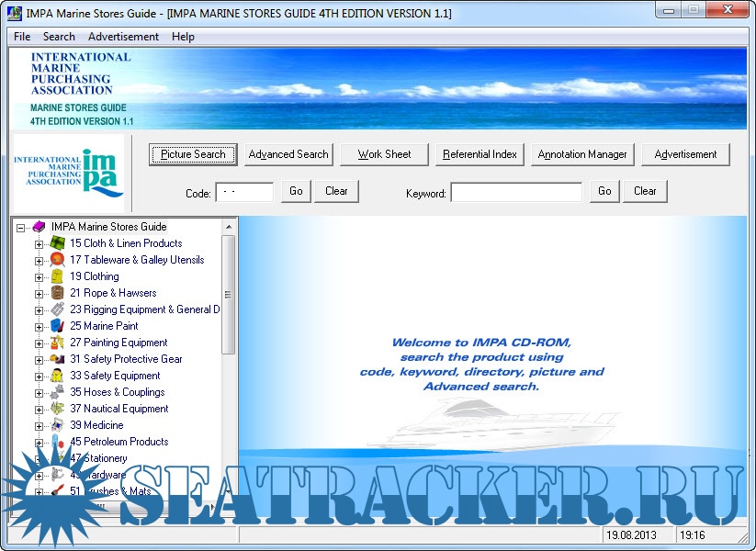756x551 pixels.
Task: Click the Tableware & Galley Utensils icon
Action: click(x=57, y=260)
